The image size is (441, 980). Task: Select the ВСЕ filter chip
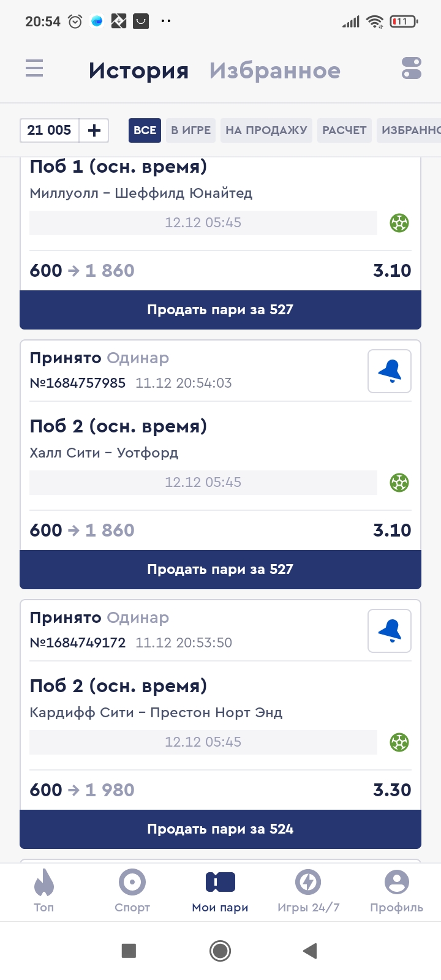145,130
